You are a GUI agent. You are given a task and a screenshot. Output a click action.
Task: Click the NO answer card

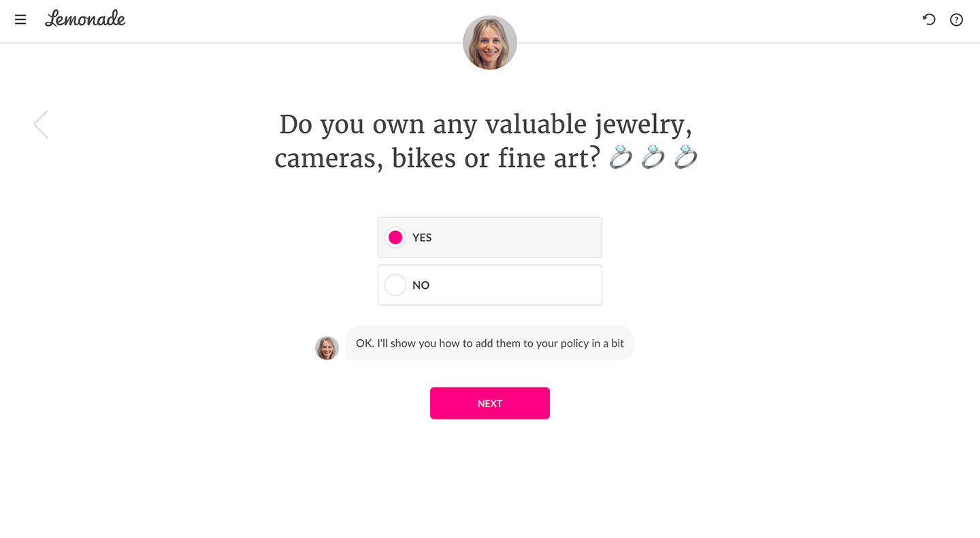point(490,285)
